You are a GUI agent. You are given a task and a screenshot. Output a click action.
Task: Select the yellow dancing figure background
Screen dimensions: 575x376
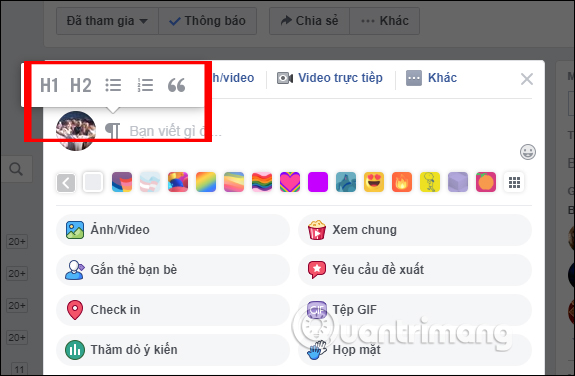click(x=430, y=182)
